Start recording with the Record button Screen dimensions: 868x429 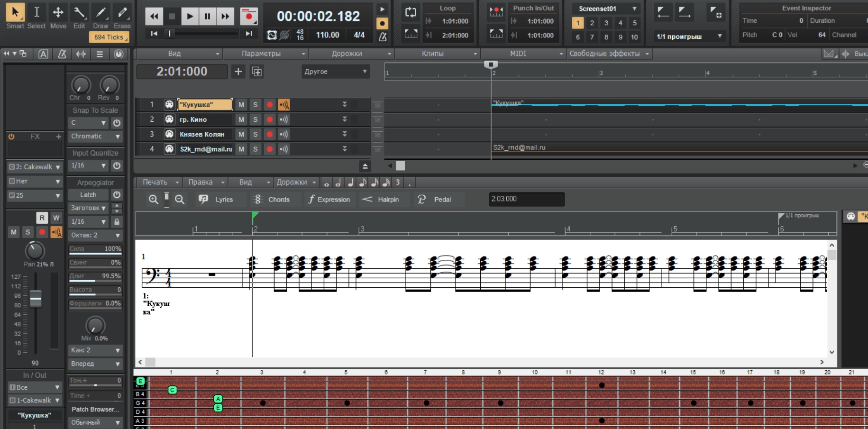click(x=248, y=16)
